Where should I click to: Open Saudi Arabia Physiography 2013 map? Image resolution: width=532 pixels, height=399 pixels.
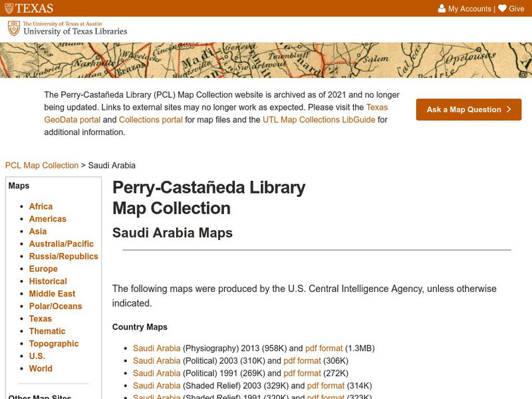tap(156, 348)
